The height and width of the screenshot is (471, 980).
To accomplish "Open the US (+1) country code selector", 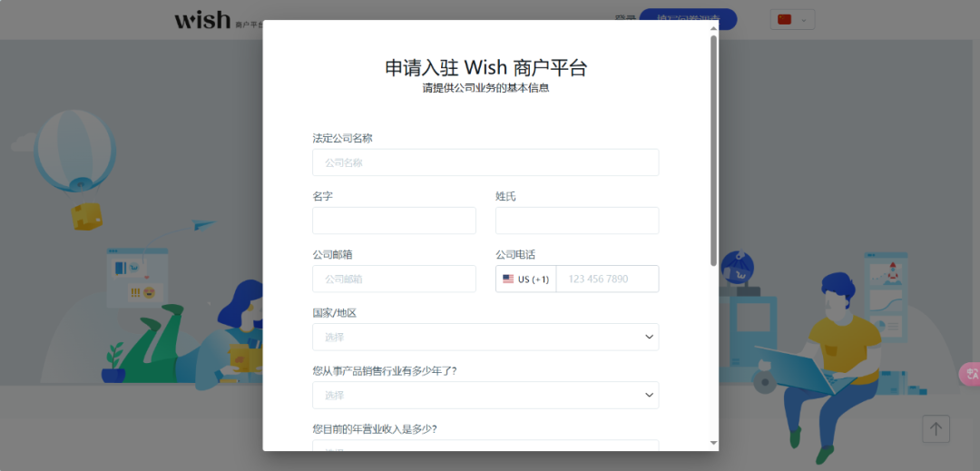I will [x=525, y=279].
